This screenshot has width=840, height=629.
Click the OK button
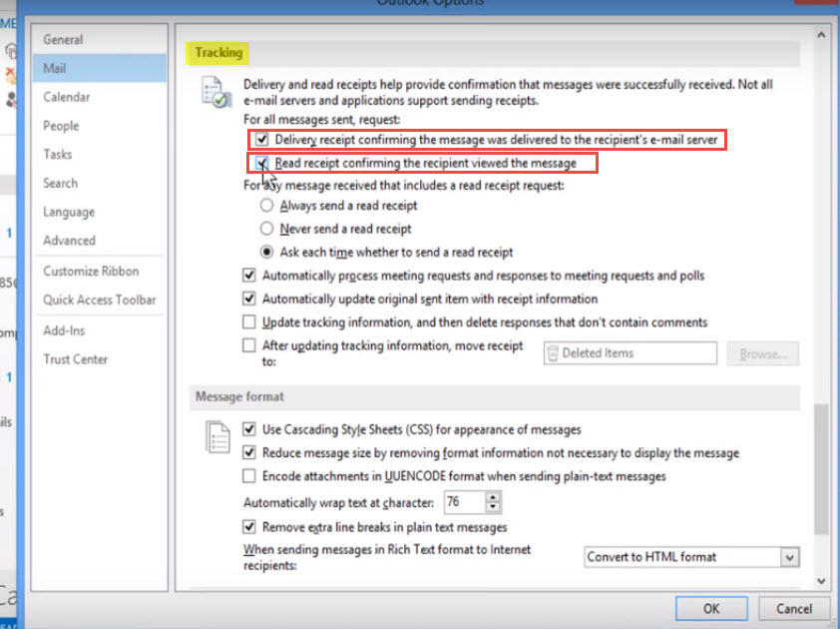click(x=711, y=609)
